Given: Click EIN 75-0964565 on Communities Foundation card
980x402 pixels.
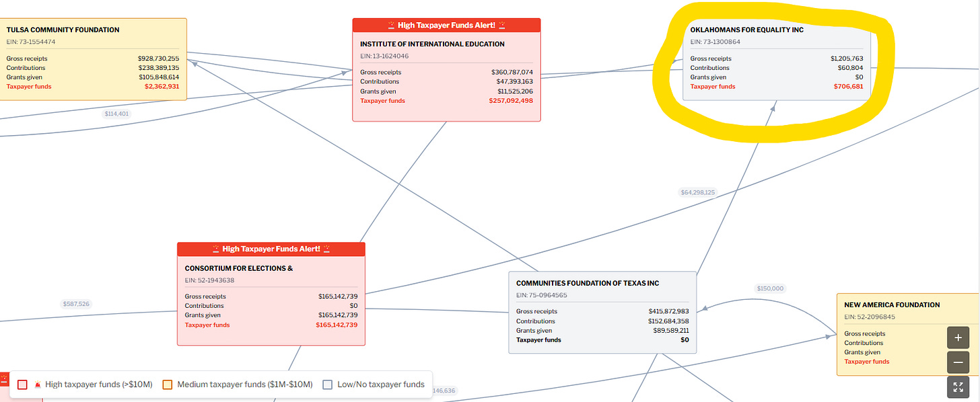Looking at the screenshot, I should click(542, 295).
